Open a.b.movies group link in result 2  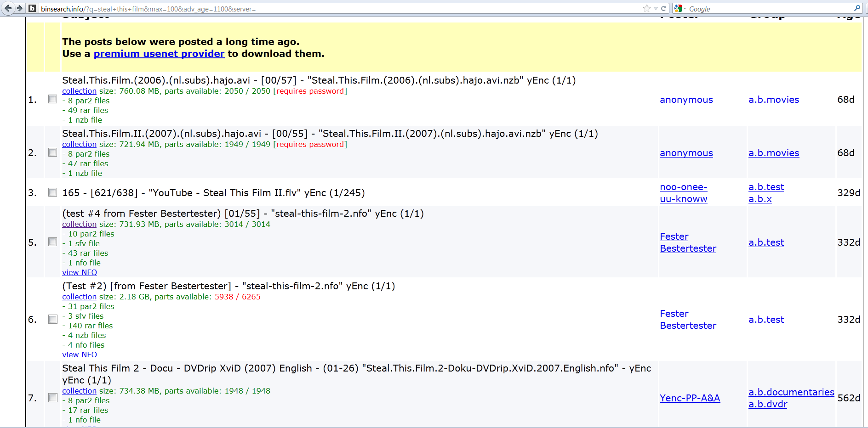(774, 153)
